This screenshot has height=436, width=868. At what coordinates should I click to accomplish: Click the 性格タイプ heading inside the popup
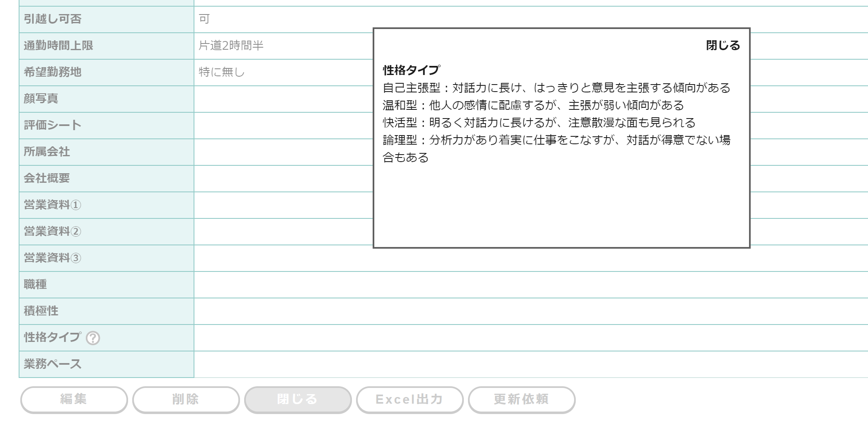pyautogui.click(x=411, y=70)
